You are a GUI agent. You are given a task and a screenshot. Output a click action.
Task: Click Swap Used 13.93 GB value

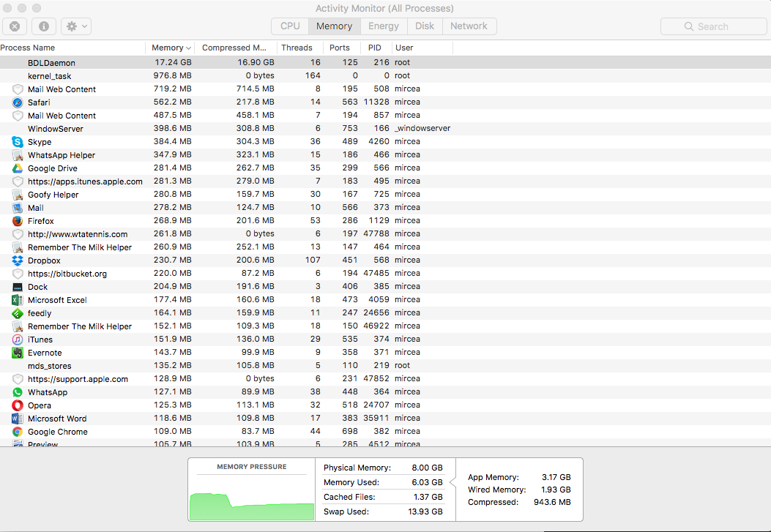tap(425, 512)
